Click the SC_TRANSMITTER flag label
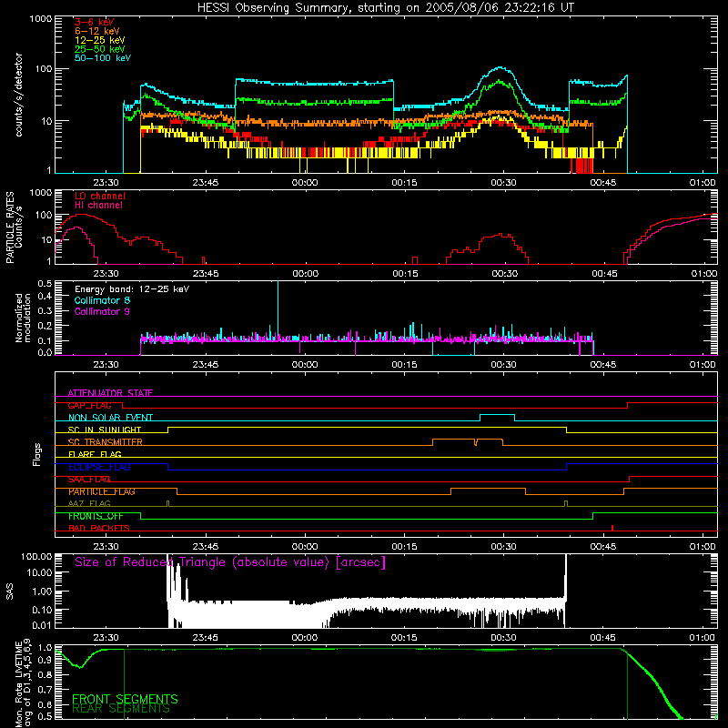Image resolution: width=728 pixels, height=728 pixels. (x=106, y=442)
